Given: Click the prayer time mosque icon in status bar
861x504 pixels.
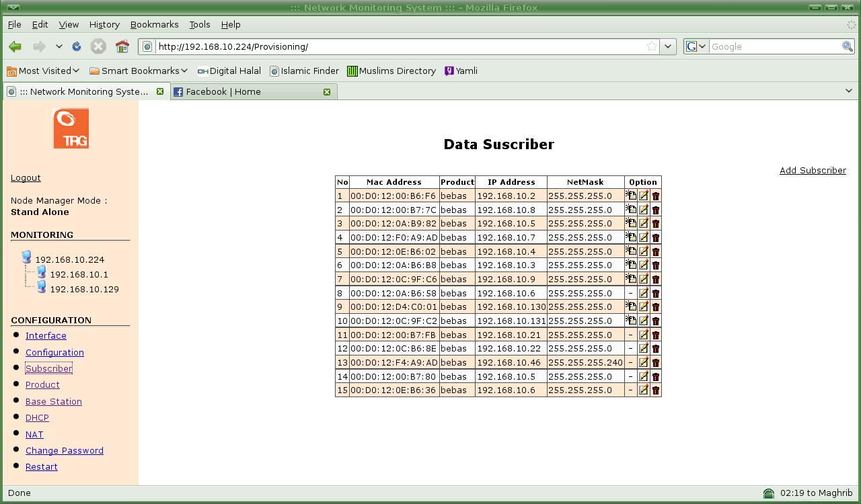Looking at the screenshot, I should pos(769,493).
